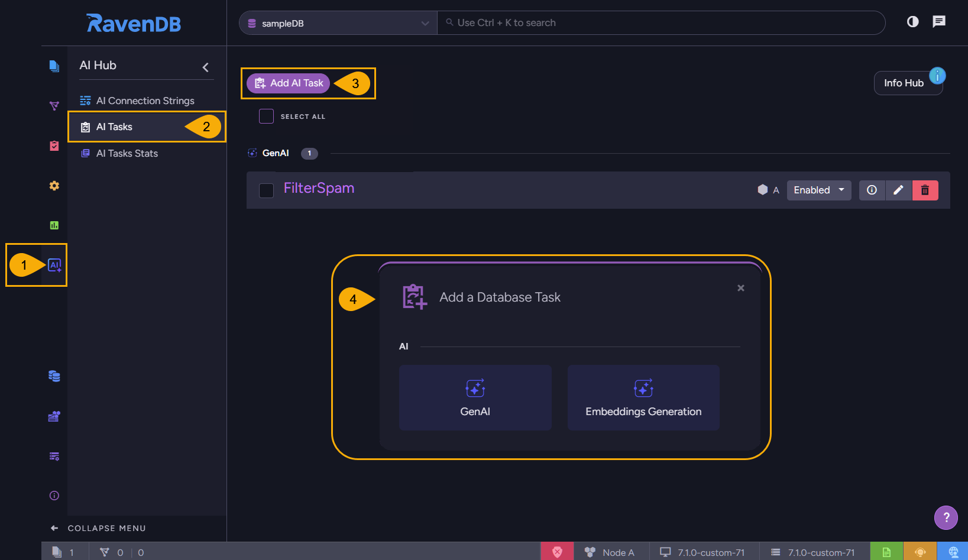Edit the FilterSpam task with pencil icon
The height and width of the screenshot is (560, 968).
pyautogui.click(x=898, y=190)
